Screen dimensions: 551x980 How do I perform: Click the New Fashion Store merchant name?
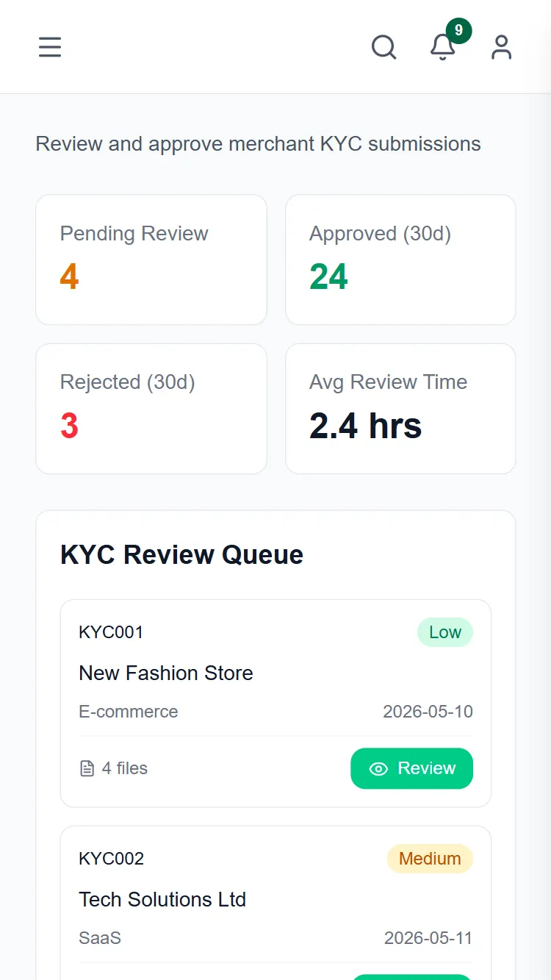[166, 673]
